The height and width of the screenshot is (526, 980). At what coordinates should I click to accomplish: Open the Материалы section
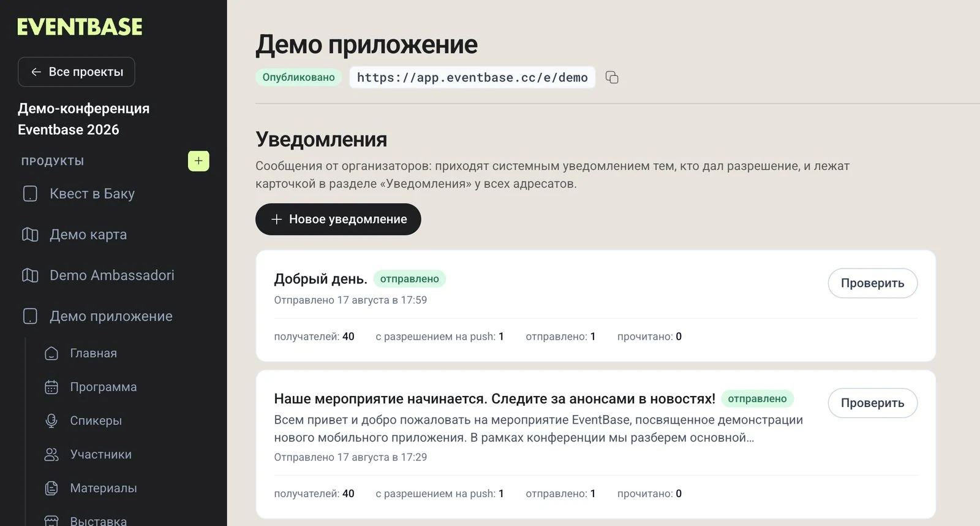(103, 488)
